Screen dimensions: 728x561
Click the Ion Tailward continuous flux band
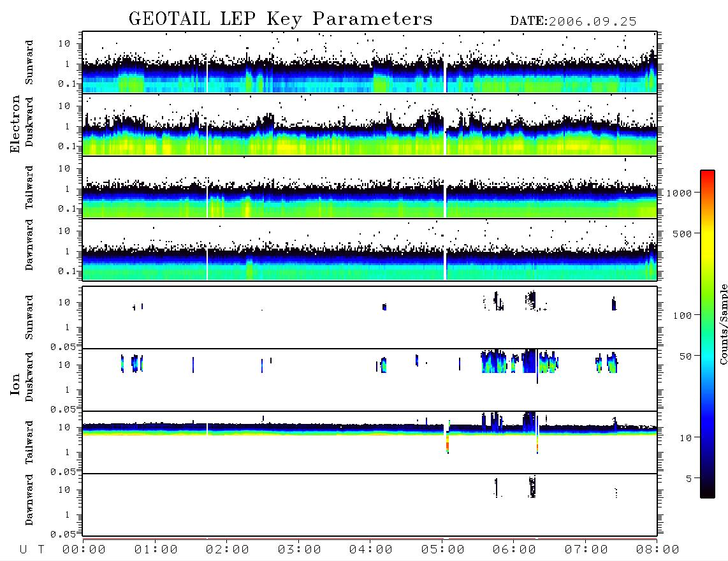pos(370,429)
